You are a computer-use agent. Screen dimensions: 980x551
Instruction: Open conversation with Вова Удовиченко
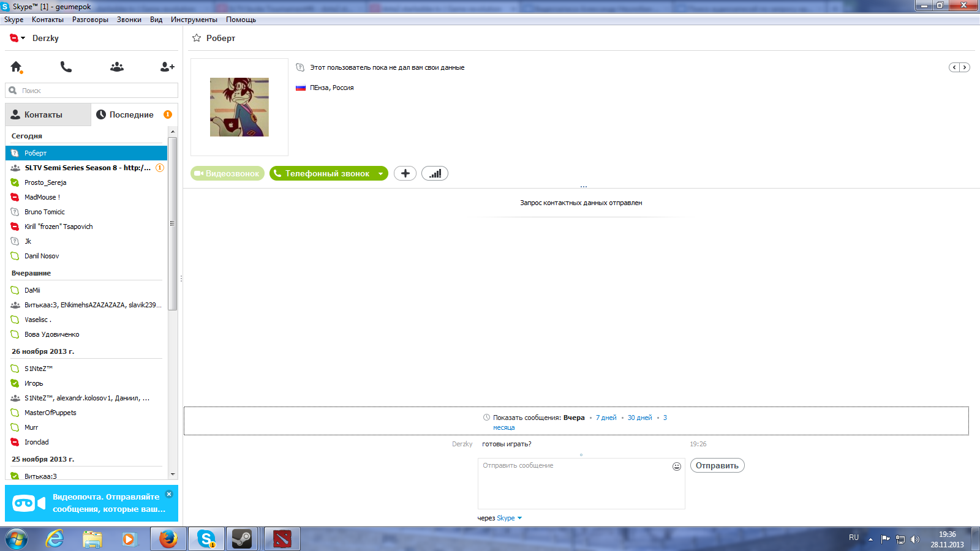point(86,334)
